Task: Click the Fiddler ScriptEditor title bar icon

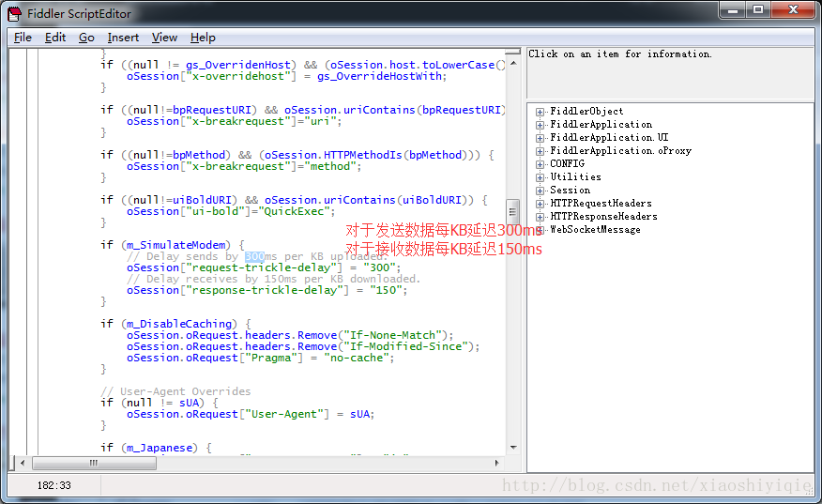Action: (15, 14)
